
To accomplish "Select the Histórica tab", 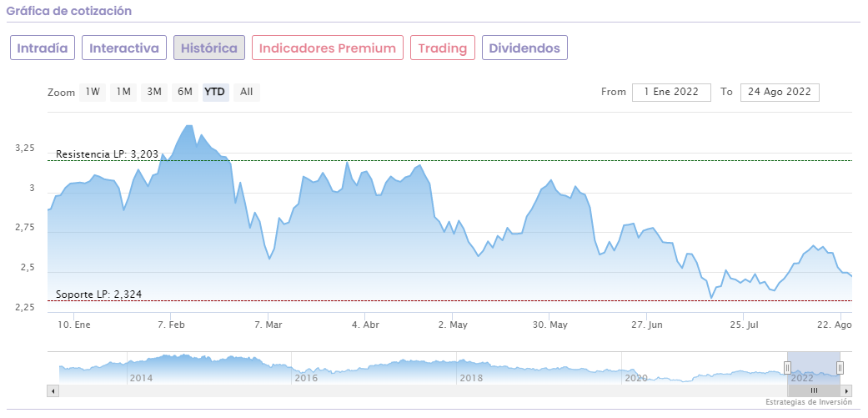I will click(x=209, y=48).
